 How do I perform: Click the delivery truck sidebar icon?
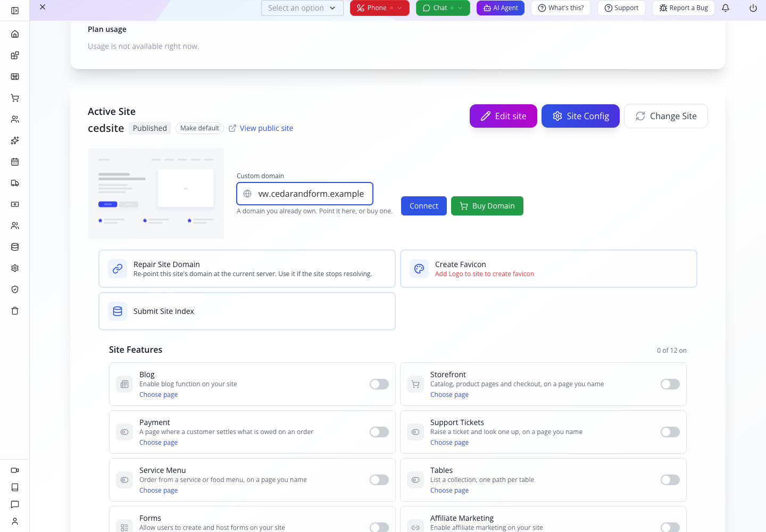click(x=15, y=183)
